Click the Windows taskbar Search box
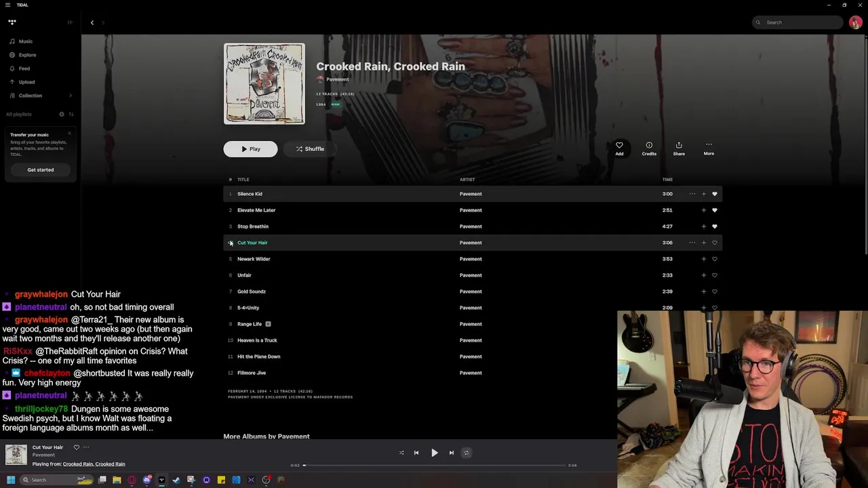868x488 pixels. coord(56,480)
